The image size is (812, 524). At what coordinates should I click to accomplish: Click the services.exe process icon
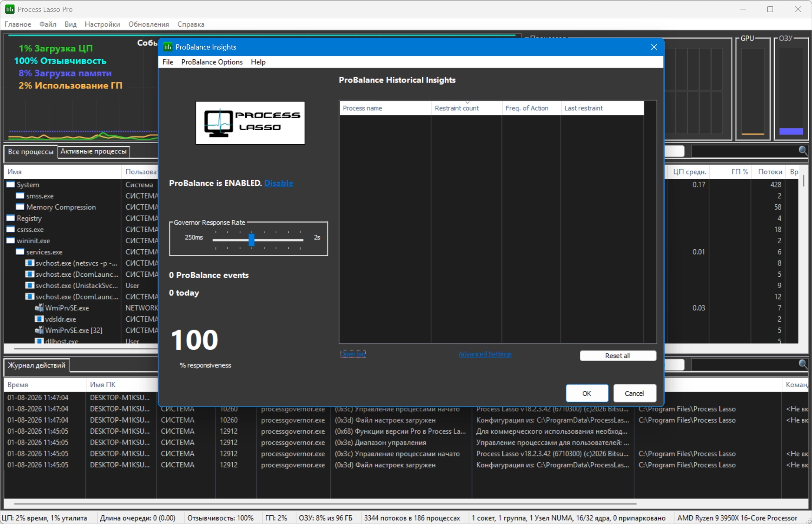click(20, 252)
